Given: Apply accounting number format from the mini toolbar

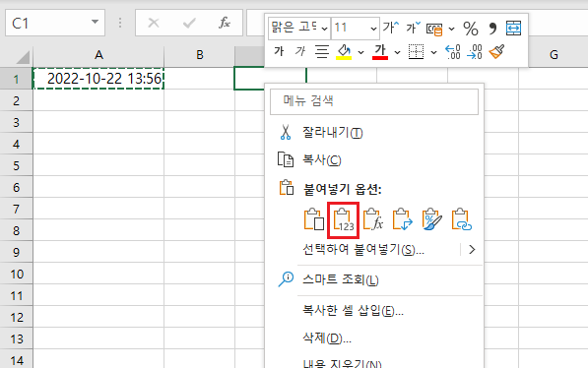Looking at the screenshot, I should coord(434,29).
